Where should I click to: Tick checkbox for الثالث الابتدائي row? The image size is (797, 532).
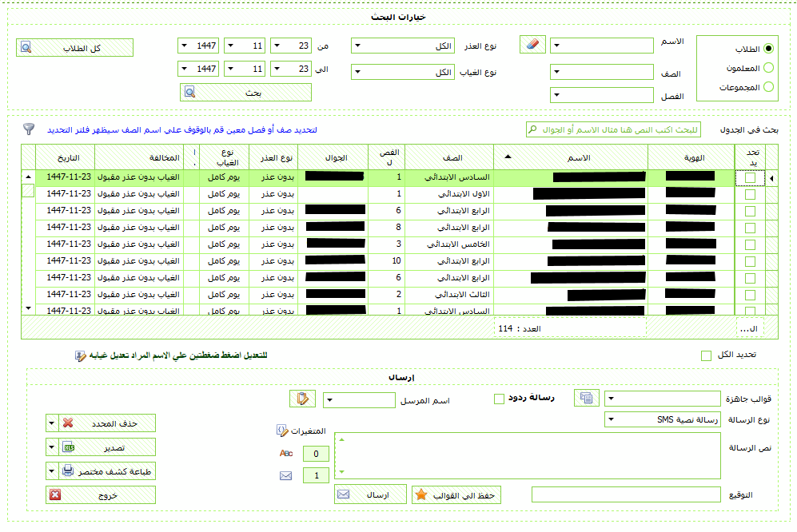click(751, 296)
